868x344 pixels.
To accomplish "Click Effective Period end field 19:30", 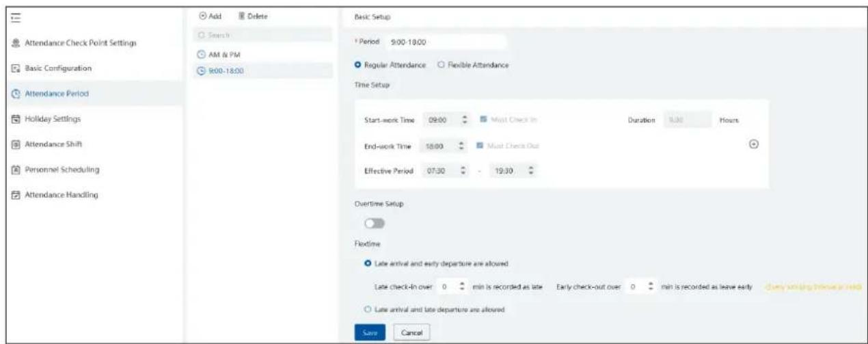I will 513,172.
